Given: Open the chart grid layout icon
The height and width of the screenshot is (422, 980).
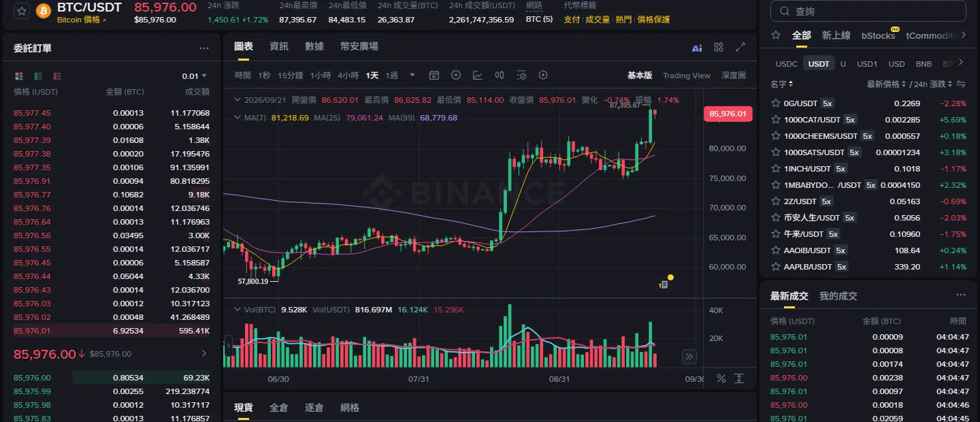Looking at the screenshot, I should pyautogui.click(x=719, y=47).
